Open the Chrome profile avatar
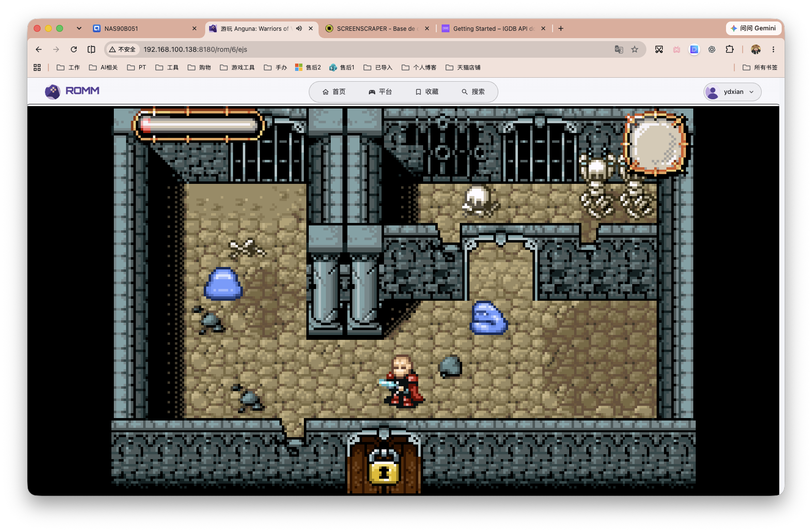812x532 pixels. pyautogui.click(x=756, y=49)
